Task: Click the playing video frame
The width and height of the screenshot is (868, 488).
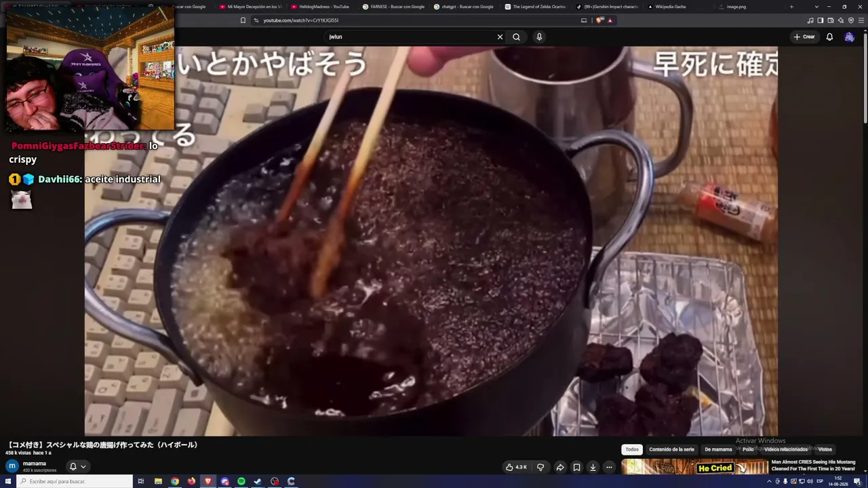Action: 431,241
